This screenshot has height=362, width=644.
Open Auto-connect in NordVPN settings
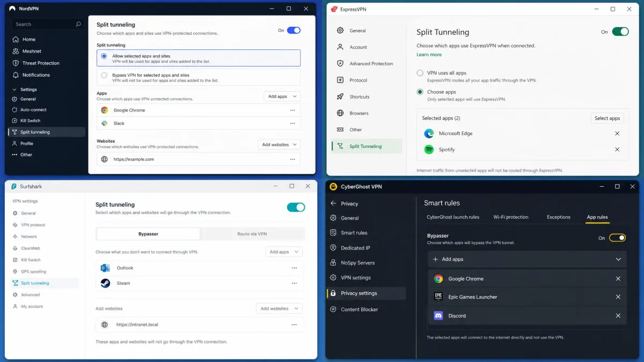[x=33, y=109]
